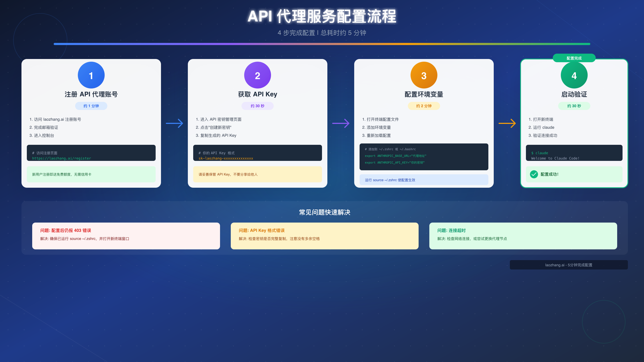The height and width of the screenshot is (362, 644).
Task: Click the green checkmark beside 配置成功!
Action: 533,174
